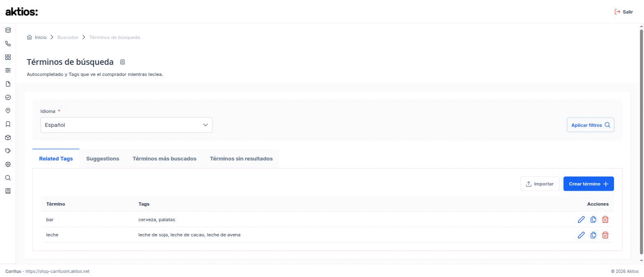
Task: Open the grid modules sidebar icon
Action: (8, 57)
